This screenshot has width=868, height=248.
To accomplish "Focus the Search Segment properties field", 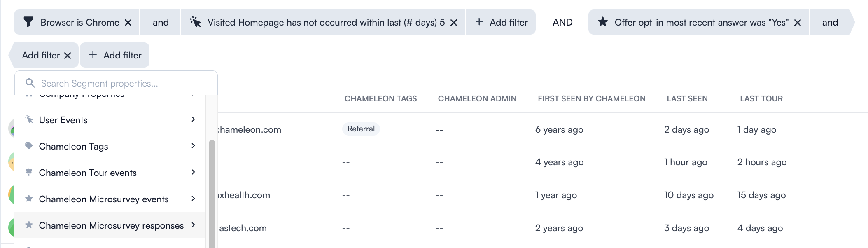I will [116, 83].
